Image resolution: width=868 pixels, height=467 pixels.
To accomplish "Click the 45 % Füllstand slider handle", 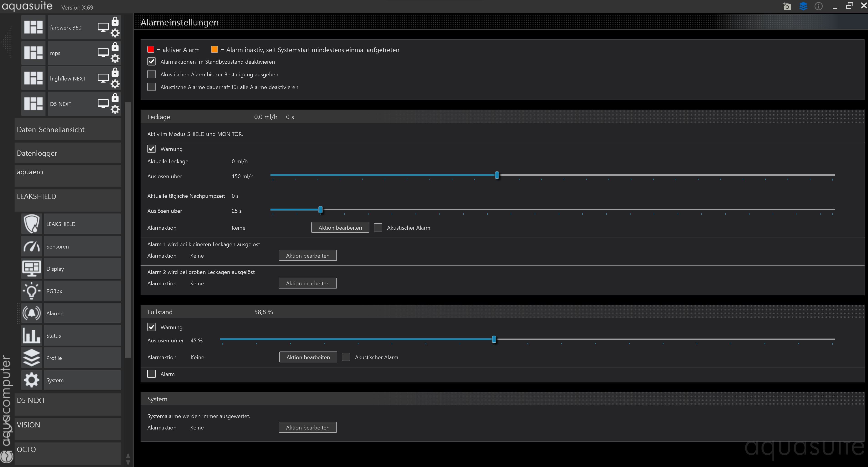I will [x=494, y=339].
